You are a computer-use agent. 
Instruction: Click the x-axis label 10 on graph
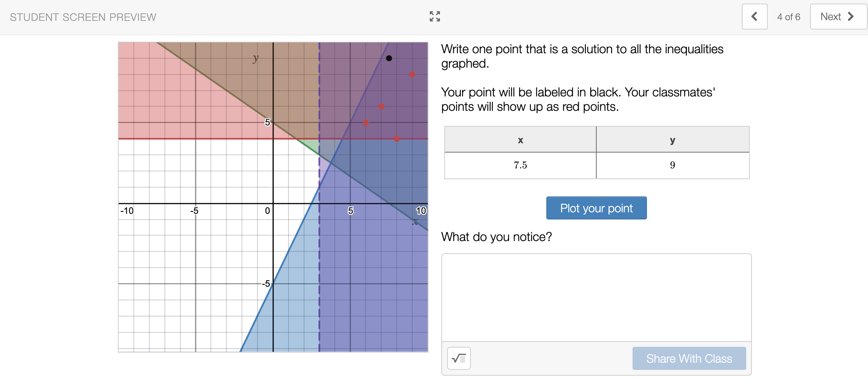[421, 211]
